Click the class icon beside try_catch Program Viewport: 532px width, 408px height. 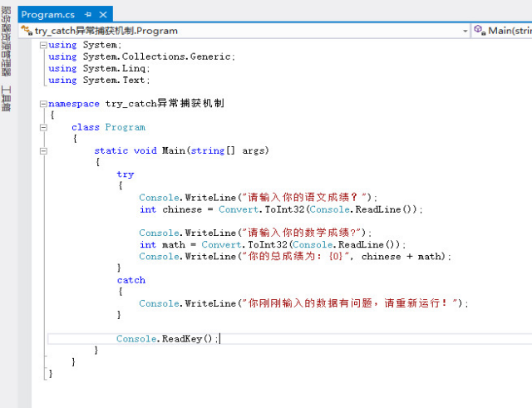click(27, 31)
